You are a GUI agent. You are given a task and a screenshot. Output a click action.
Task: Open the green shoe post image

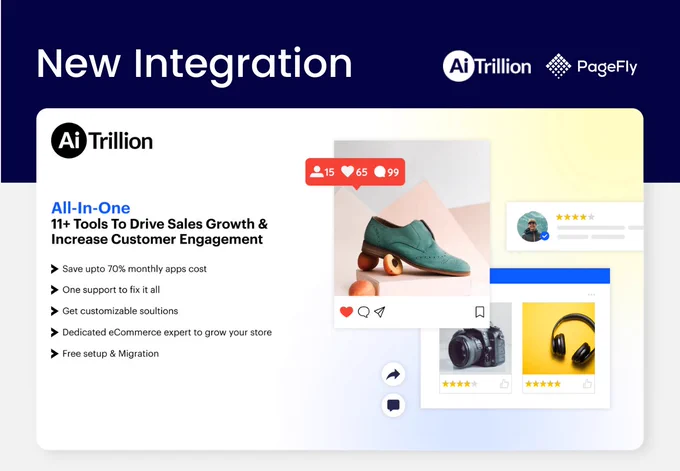[x=412, y=218]
